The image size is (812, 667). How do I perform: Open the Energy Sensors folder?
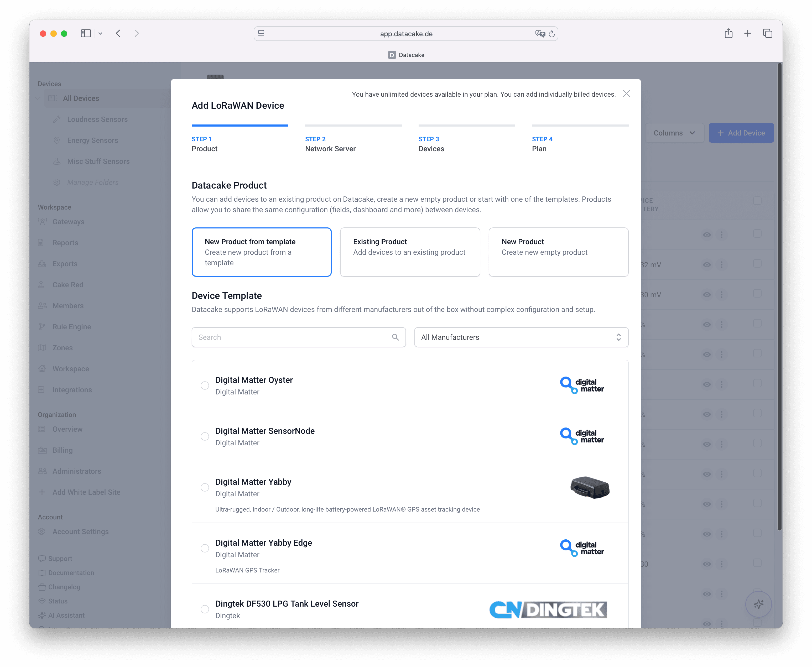[92, 140]
